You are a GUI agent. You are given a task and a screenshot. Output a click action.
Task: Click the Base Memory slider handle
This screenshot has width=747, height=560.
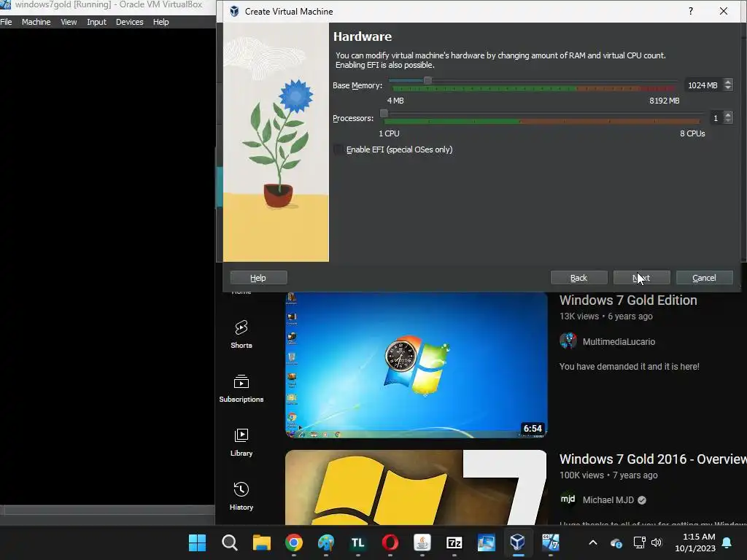427,80
